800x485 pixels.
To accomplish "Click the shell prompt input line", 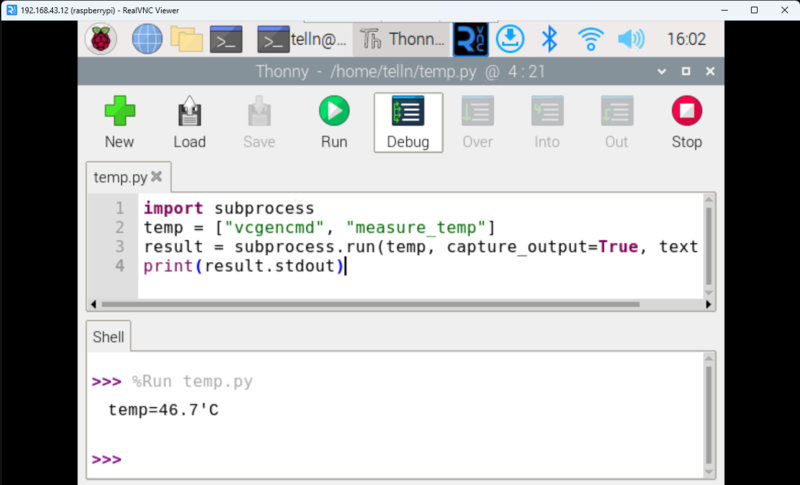I will click(400, 459).
